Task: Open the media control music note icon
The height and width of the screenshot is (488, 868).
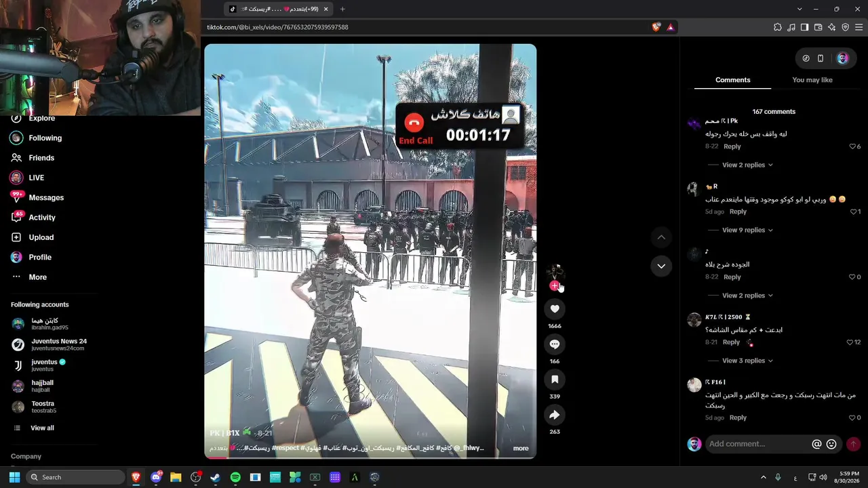Action: pyautogui.click(x=791, y=27)
